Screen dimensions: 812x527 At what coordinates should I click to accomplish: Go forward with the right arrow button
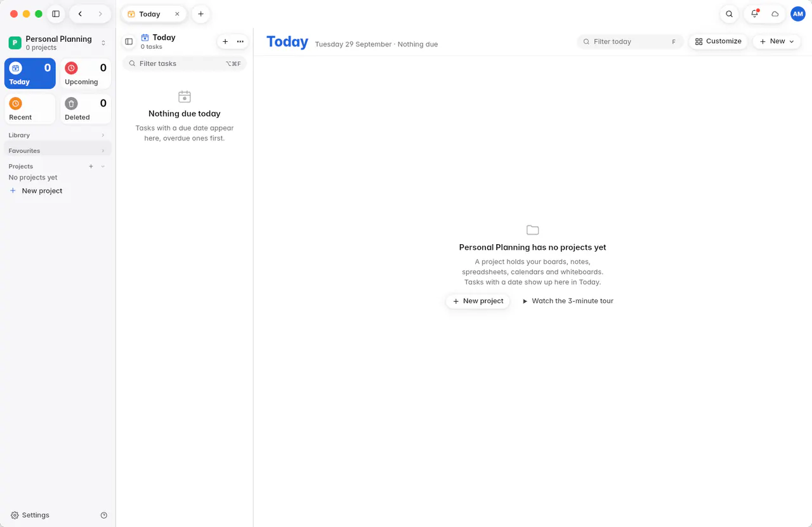[100, 14]
